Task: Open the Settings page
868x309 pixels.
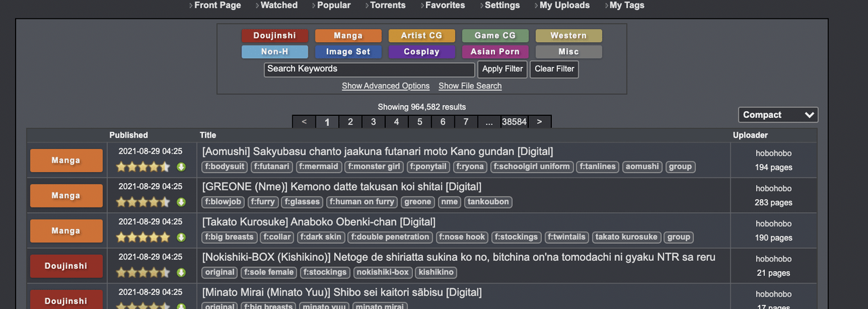Action: point(502,5)
